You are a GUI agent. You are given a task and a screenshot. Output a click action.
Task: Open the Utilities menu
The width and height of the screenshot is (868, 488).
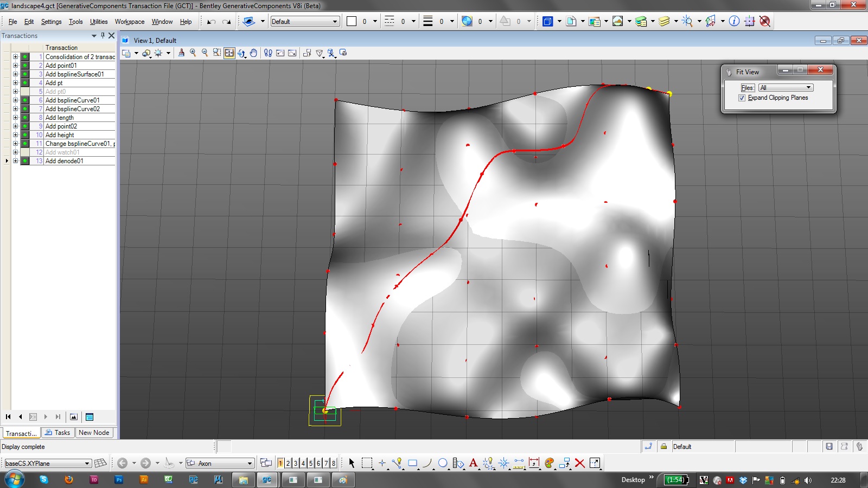pos(99,22)
